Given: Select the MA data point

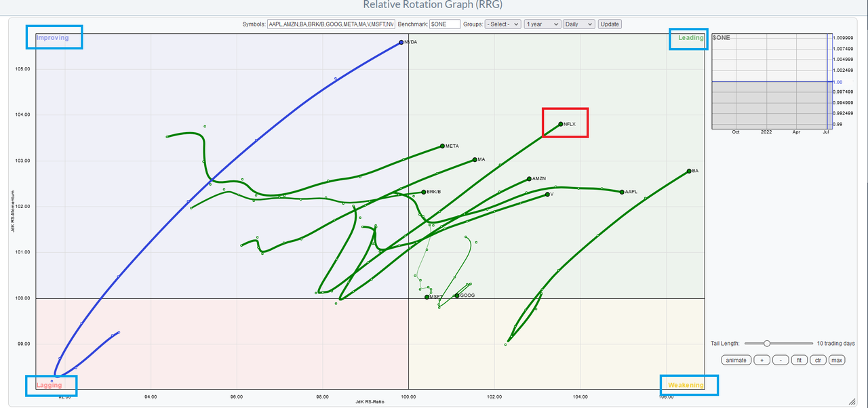Looking at the screenshot, I should tap(475, 160).
